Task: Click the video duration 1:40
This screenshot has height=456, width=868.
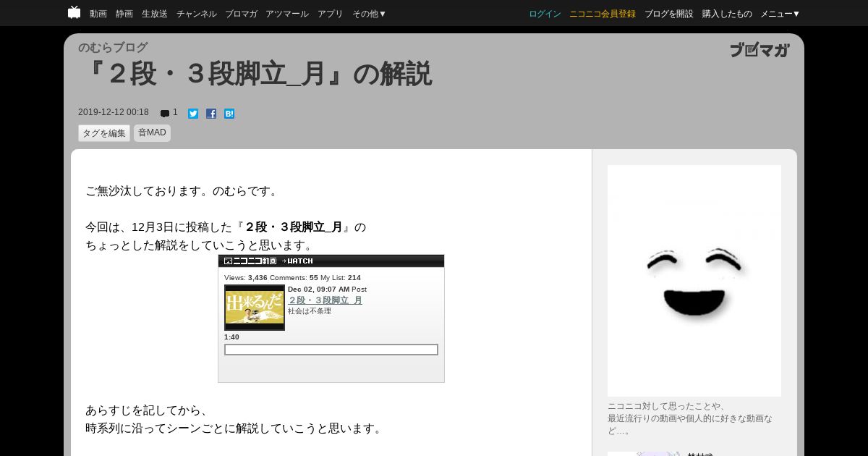Action: coord(231,337)
